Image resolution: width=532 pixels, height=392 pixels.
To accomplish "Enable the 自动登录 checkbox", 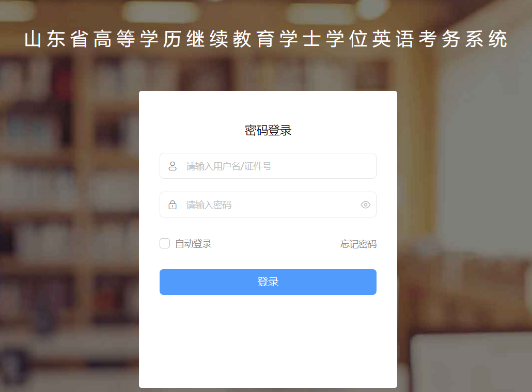I will pyautogui.click(x=165, y=243).
